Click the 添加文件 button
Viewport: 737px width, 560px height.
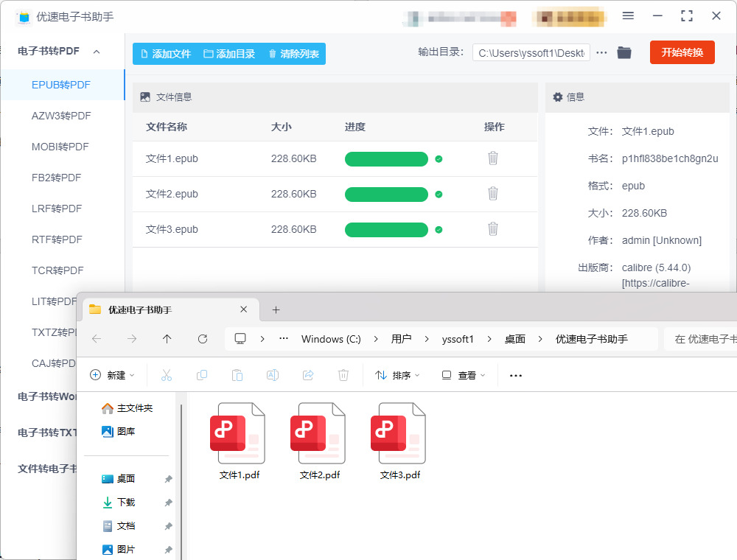166,54
